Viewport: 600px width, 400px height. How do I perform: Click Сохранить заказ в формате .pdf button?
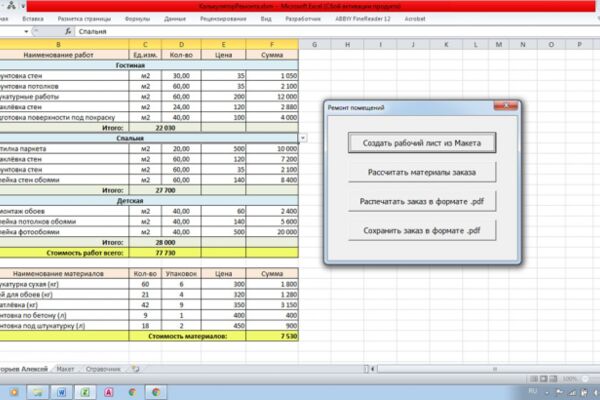pyautogui.click(x=422, y=230)
